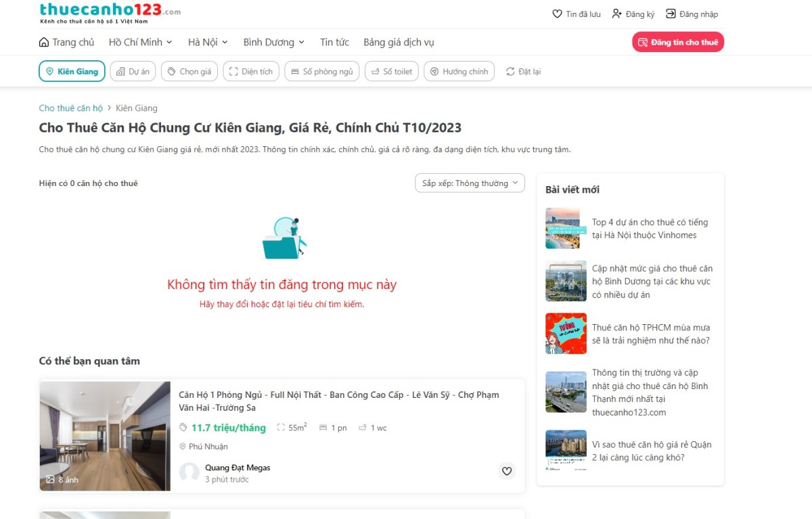This screenshot has width=812, height=519.
Task: Click the toilet icon in Số toilet filter
Action: [376, 72]
